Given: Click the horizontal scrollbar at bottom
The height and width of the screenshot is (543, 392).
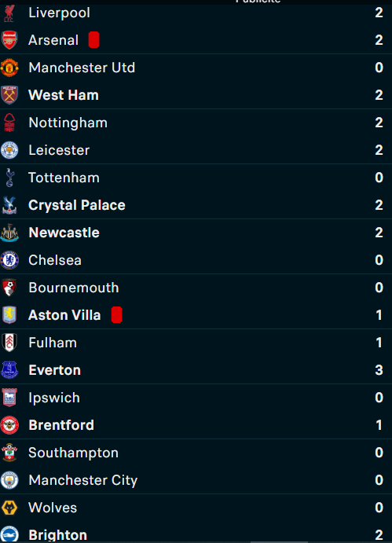Looking at the screenshot, I should 279,542.
